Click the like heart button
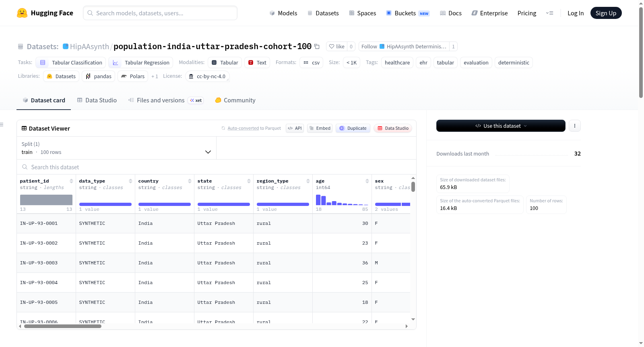The height and width of the screenshot is (347, 644). point(336,47)
